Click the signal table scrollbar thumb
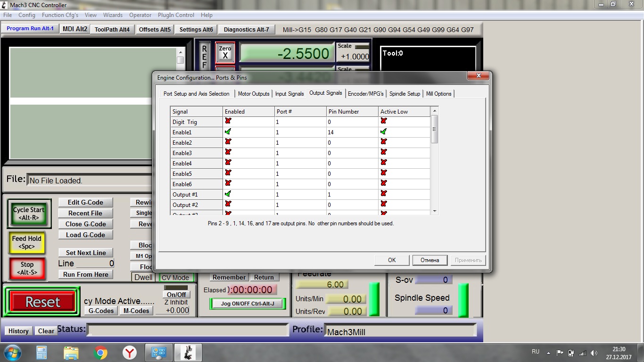 tap(435, 129)
